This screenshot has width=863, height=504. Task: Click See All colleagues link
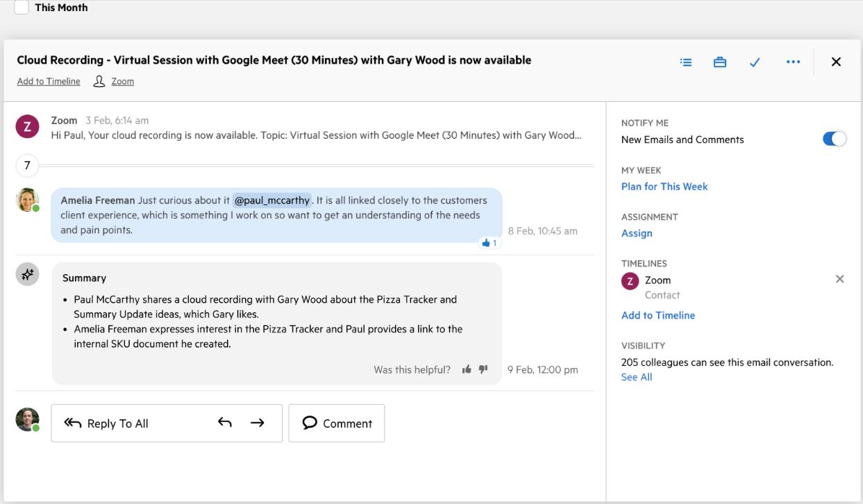637,377
